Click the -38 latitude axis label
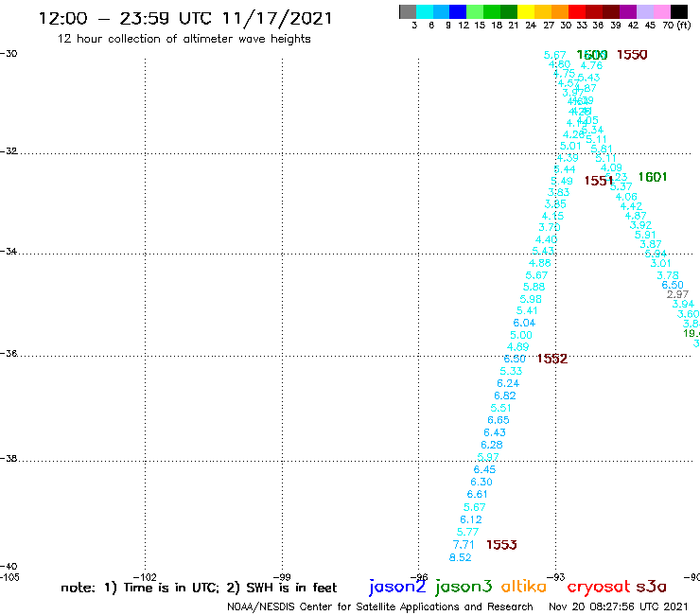Screen dimensions: 700x615 pyautogui.click(x=9, y=459)
